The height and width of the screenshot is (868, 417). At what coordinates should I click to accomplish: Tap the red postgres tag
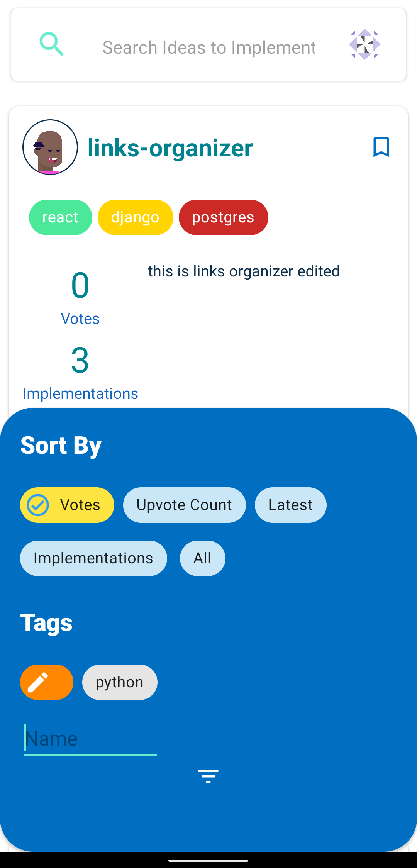pos(223,217)
